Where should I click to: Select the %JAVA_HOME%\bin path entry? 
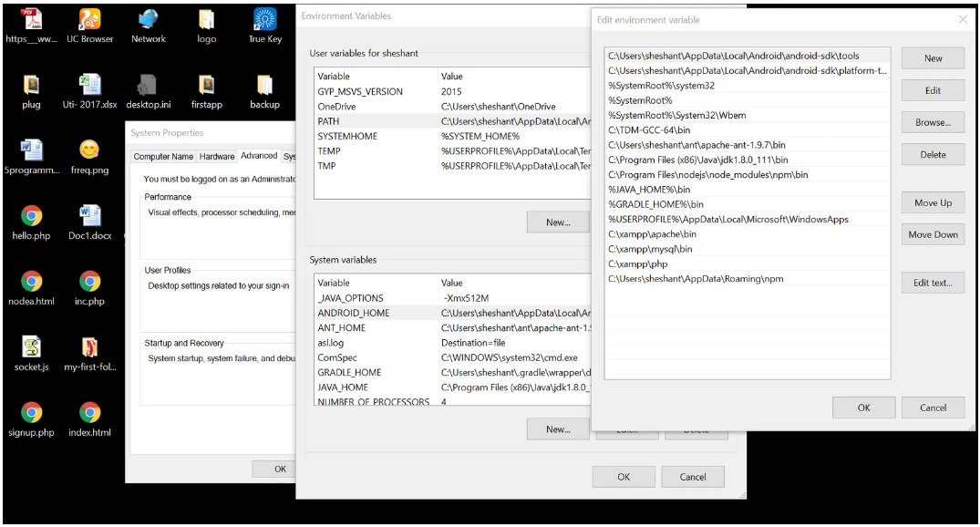649,190
